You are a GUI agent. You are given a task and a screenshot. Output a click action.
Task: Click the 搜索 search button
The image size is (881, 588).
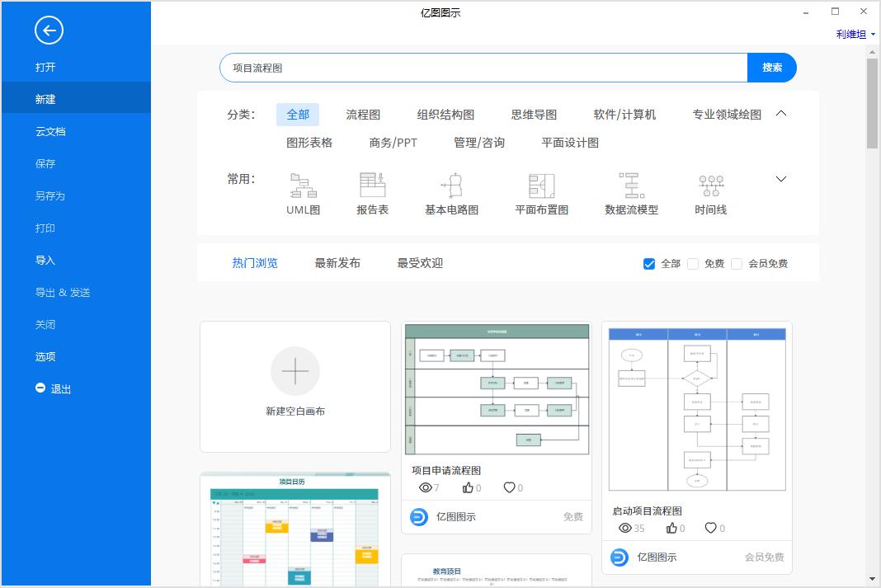tap(772, 68)
